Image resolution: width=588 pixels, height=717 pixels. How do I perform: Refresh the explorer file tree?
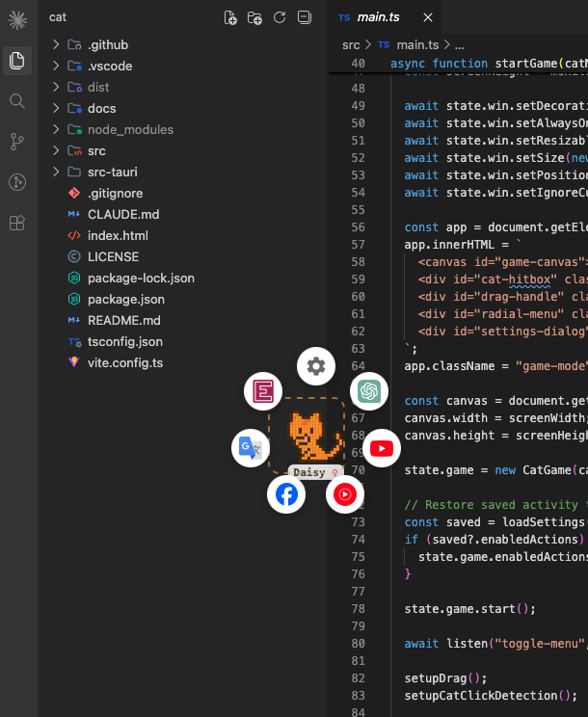[x=280, y=18]
